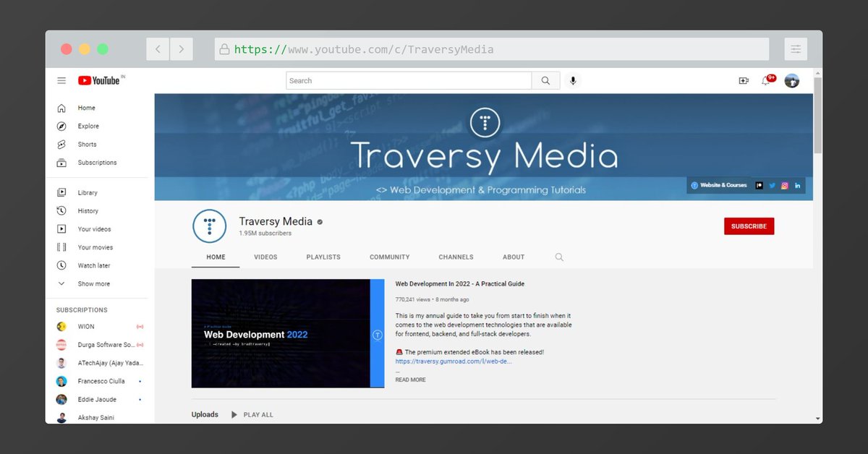This screenshot has width=868, height=454.
Task: Open the Instagram icon on the banner
Action: (x=784, y=186)
